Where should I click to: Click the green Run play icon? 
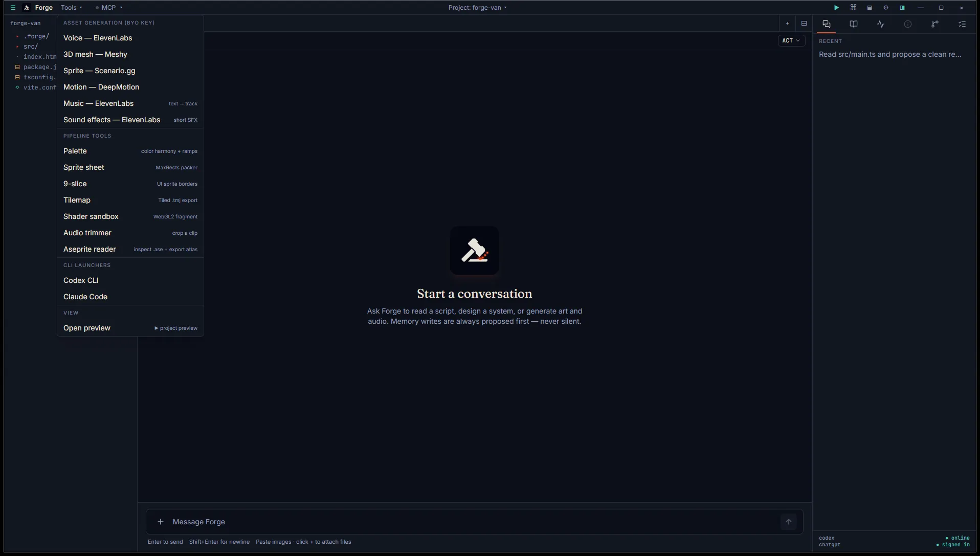point(836,8)
